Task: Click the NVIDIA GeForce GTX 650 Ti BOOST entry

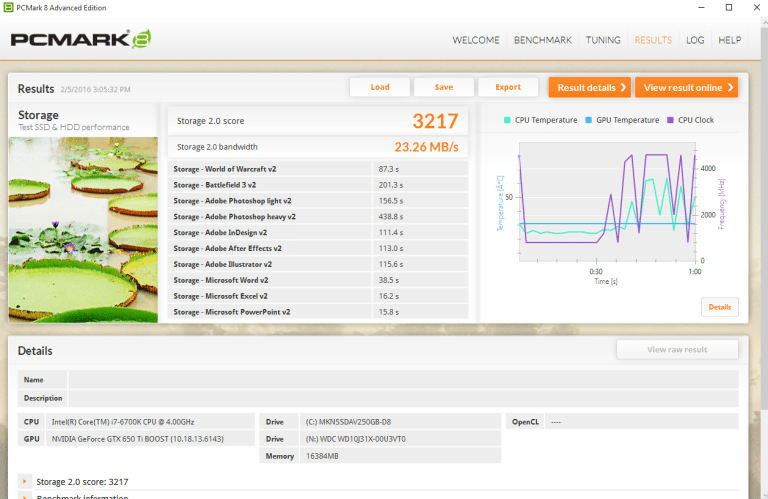Action: tap(151, 439)
